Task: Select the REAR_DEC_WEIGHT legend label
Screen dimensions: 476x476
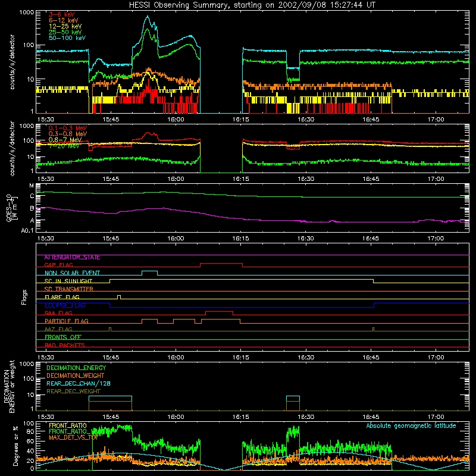Action: click(x=73, y=392)
